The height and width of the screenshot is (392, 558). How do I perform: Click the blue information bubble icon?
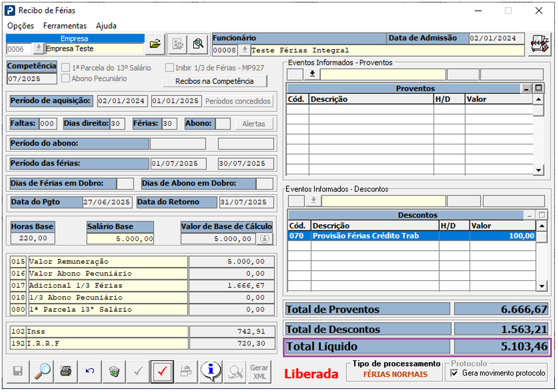tap(210, 371)
